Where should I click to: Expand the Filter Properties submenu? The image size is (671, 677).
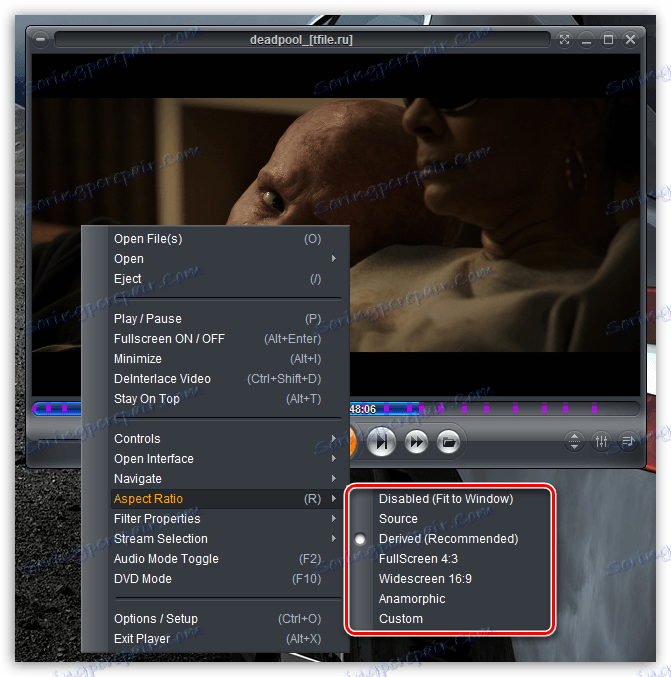pyautogui.click(x=225, y=519)
